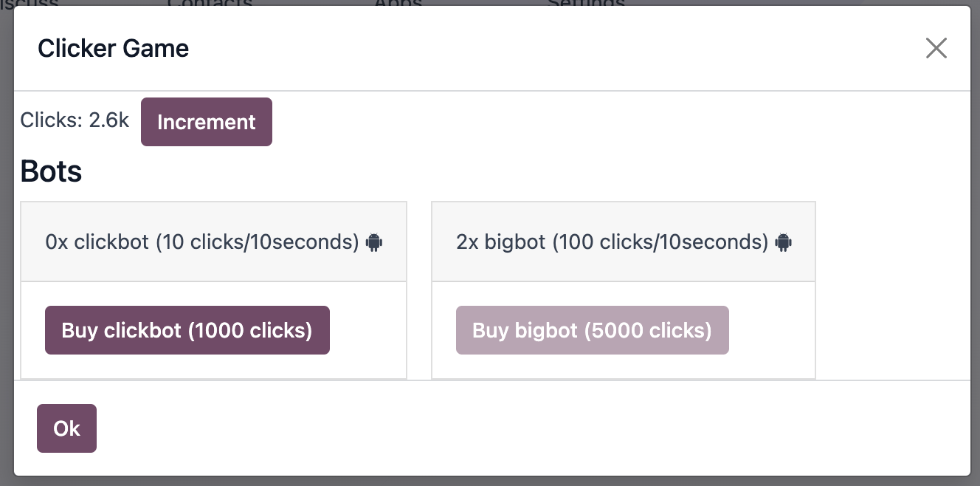The height and width of the screenshot is (486, 980).
Task: Click the clickbot robot icon
Action: 373,242
